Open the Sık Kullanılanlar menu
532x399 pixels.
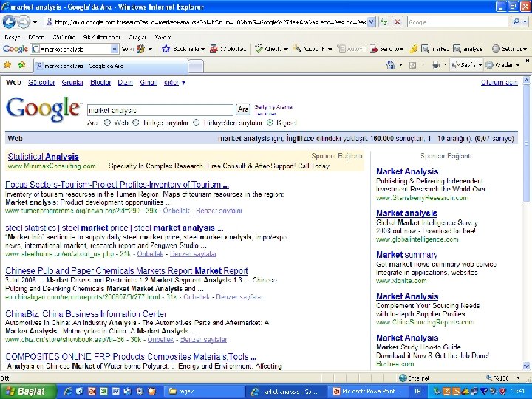102,38
